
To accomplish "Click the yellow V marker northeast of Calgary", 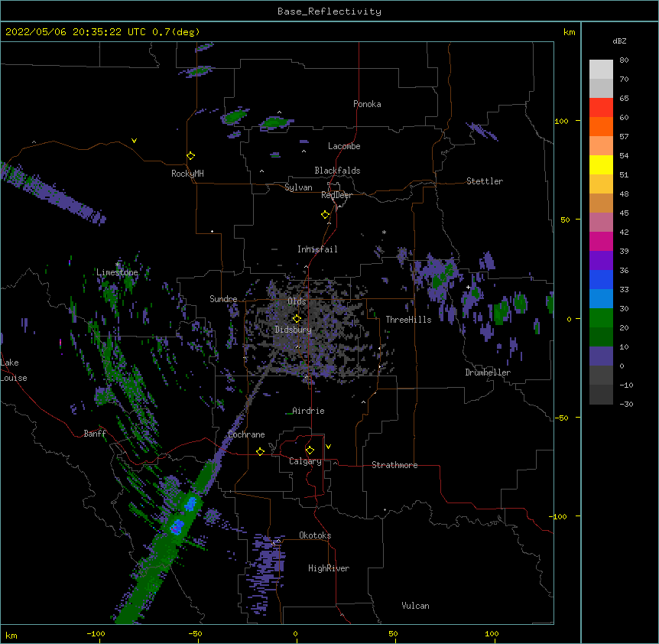I will (x=328, y=447).
